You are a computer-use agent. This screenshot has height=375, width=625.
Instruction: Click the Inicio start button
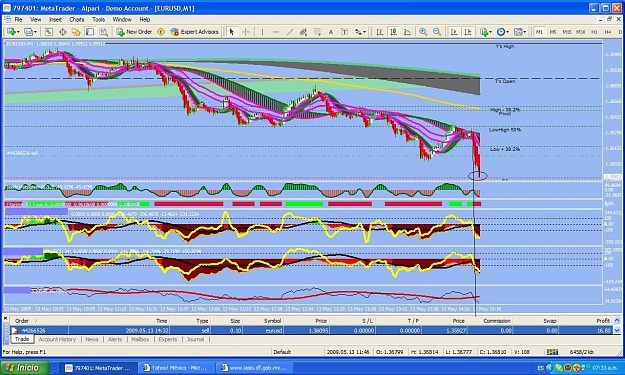tap(25, 367)
